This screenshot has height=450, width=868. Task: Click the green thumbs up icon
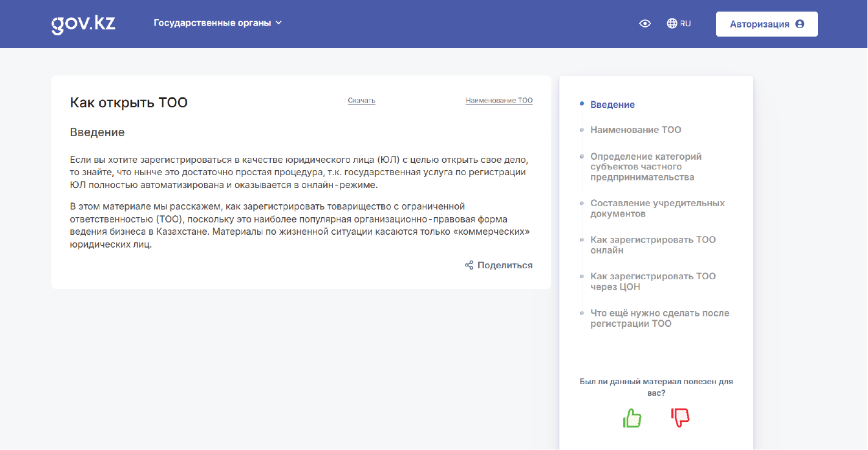click(632, 418)
